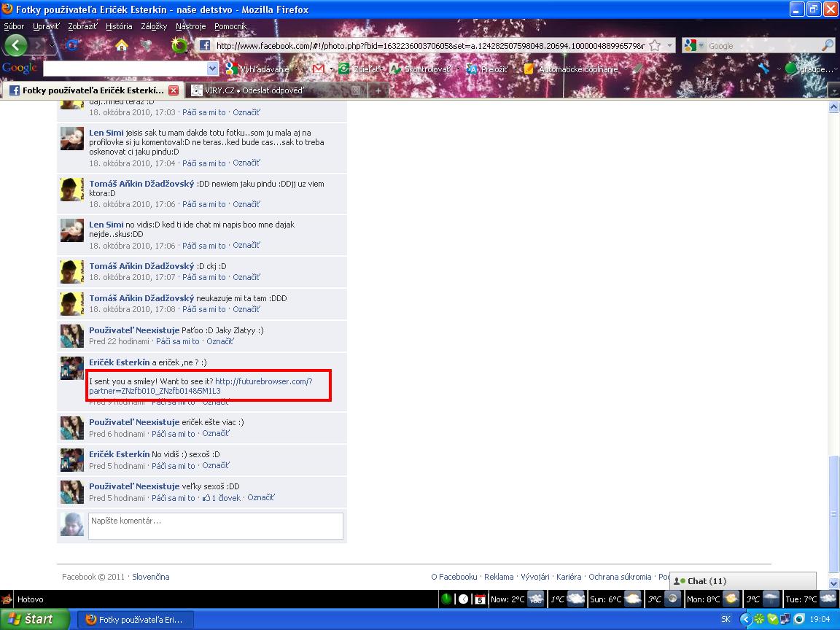Click Slovenčina language link in footer
Screen dimensions: 840x630
tap(151, 577)
